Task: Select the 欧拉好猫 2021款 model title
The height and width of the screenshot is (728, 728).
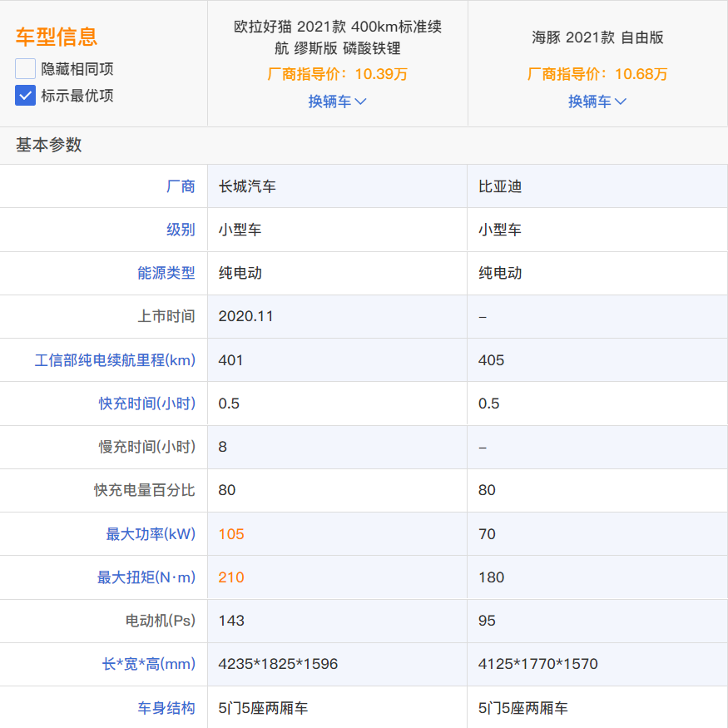Action: click(338, 37)
